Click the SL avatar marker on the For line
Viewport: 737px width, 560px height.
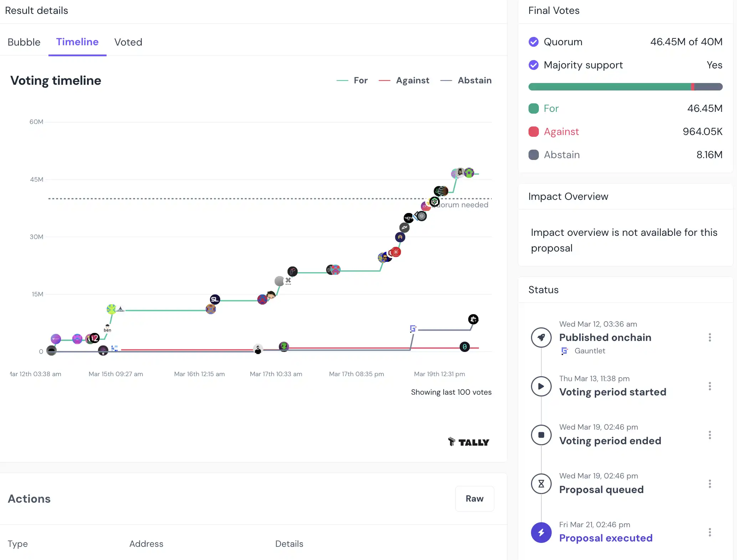(215, 299)
